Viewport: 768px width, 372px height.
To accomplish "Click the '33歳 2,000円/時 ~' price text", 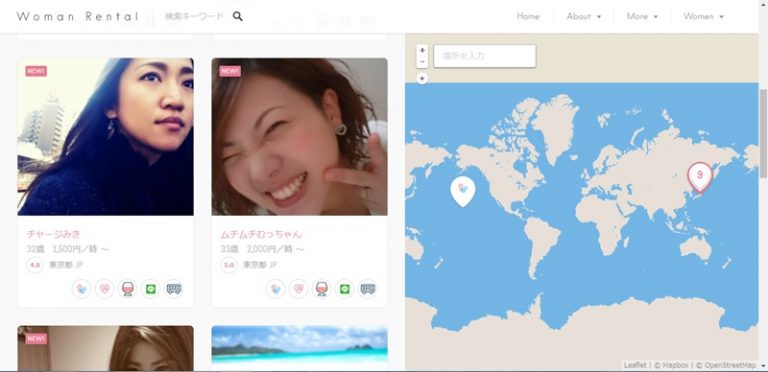I will [x=262, y=249].
